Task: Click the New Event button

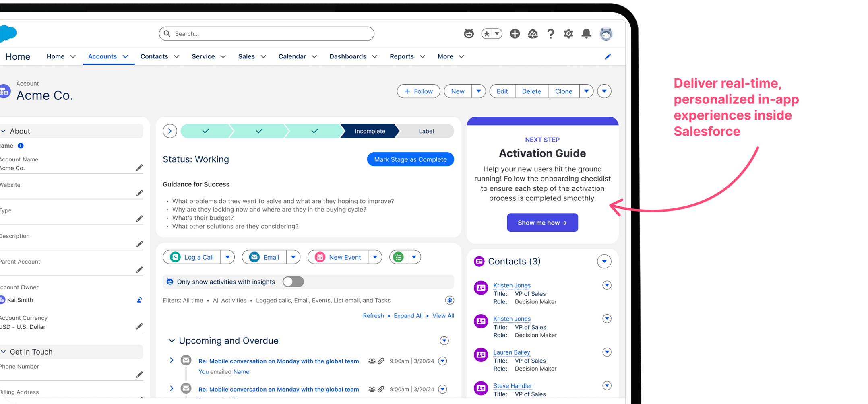Action: tap(338, 257)
